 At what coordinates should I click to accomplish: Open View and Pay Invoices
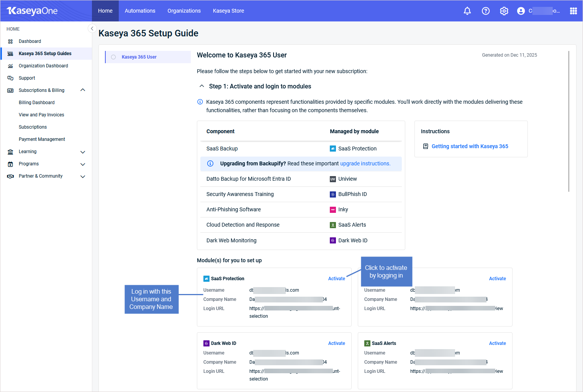point(41,115)
